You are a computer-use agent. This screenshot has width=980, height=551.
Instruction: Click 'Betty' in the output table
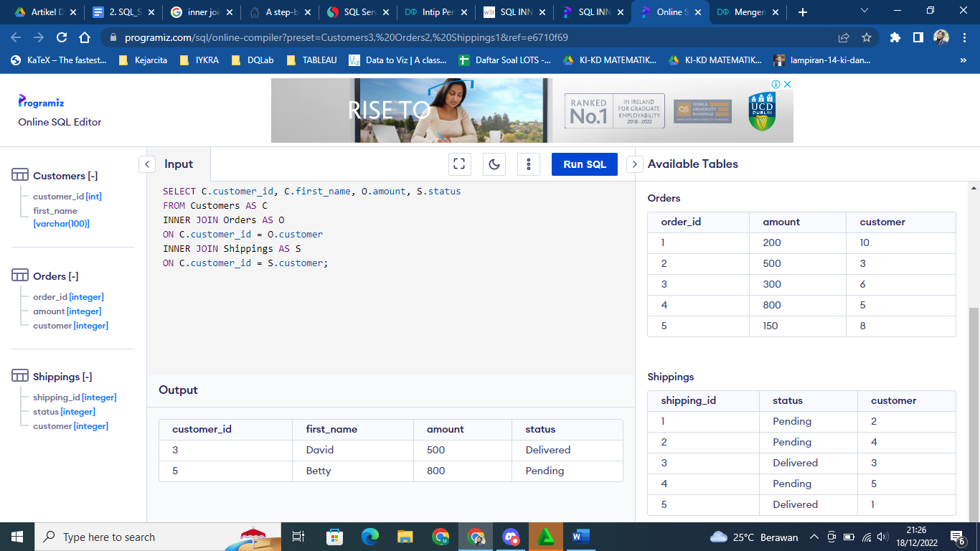(319, 471)
